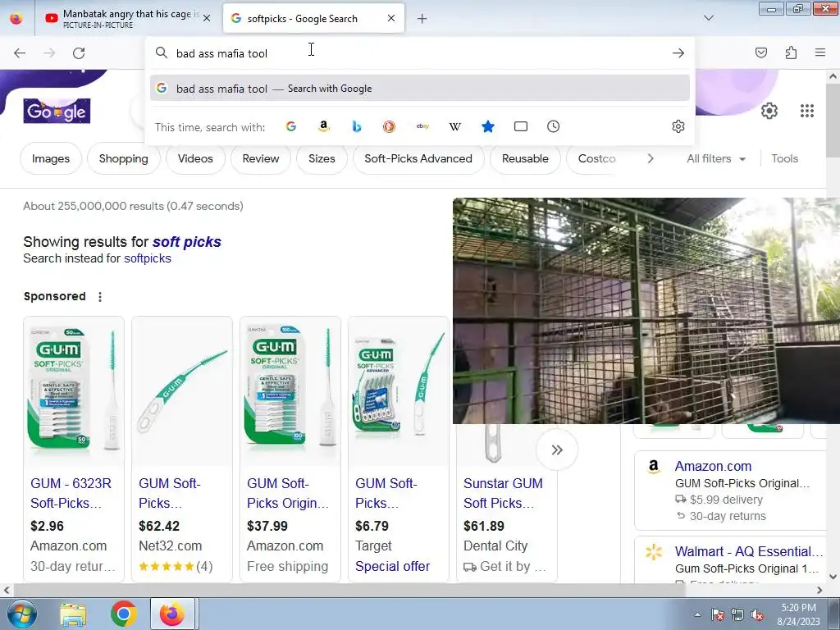The width and height of the screenshot is (840, 630).
Task: Close the softpicks Google Search tab
Action: coord(391,18)
